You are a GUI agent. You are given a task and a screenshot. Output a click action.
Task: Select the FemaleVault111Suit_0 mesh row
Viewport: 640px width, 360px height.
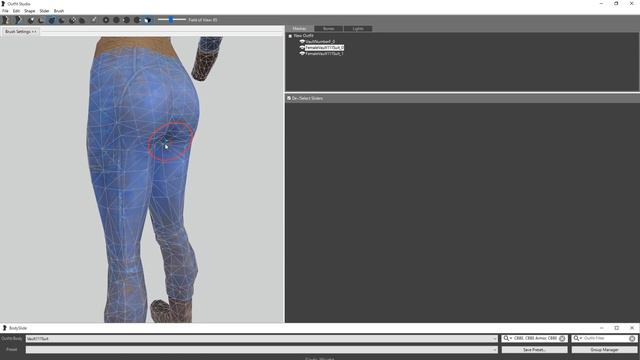coord(324,48)
